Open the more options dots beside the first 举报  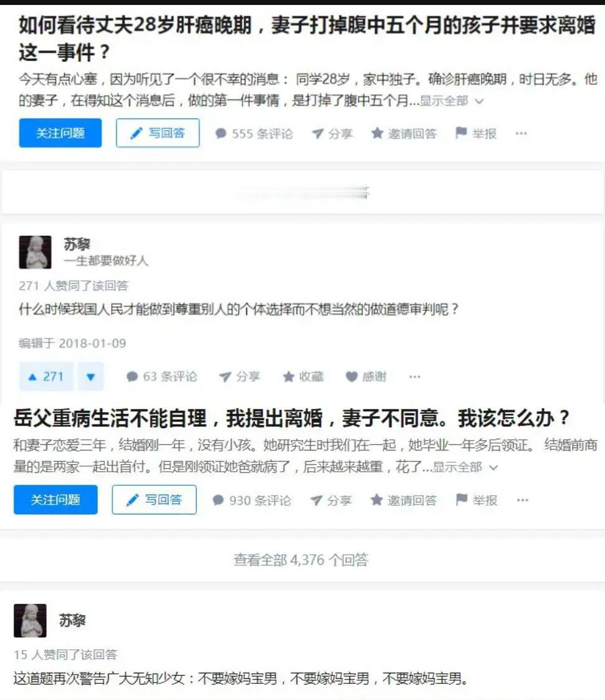(x=521, y=133)
